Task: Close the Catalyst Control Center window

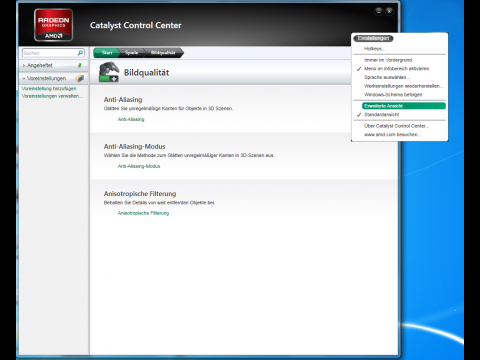Action: point(389,11)
